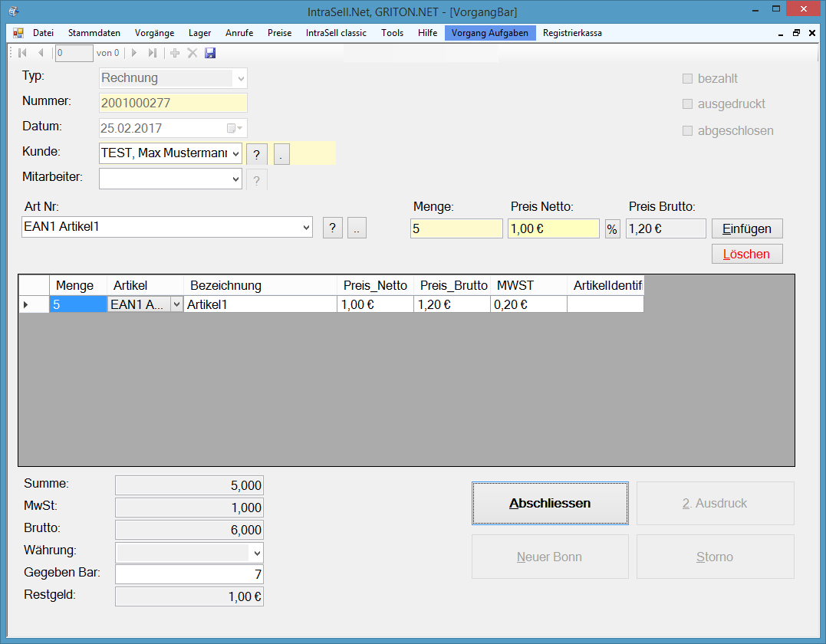
Task: Click the Restgeld field showing 1,00 €
Action: coord(189,596)
